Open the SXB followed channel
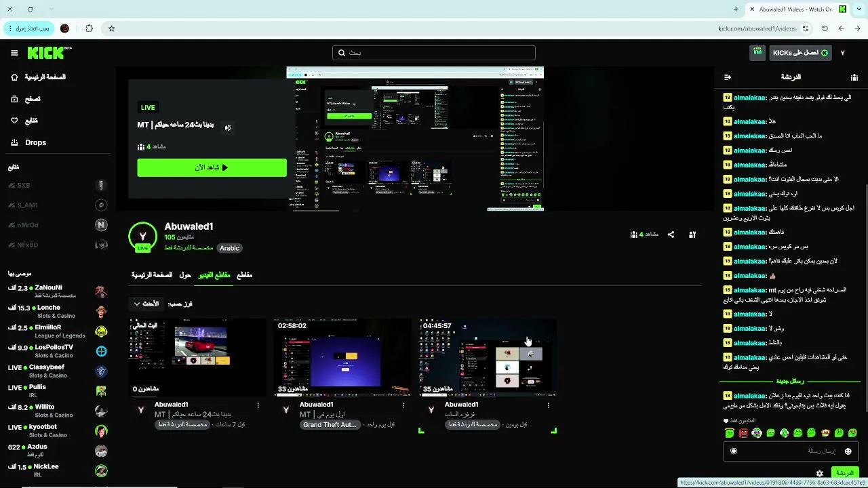This screenshot has width=868, height=488. pyautogui.click(x=58, y=185)
